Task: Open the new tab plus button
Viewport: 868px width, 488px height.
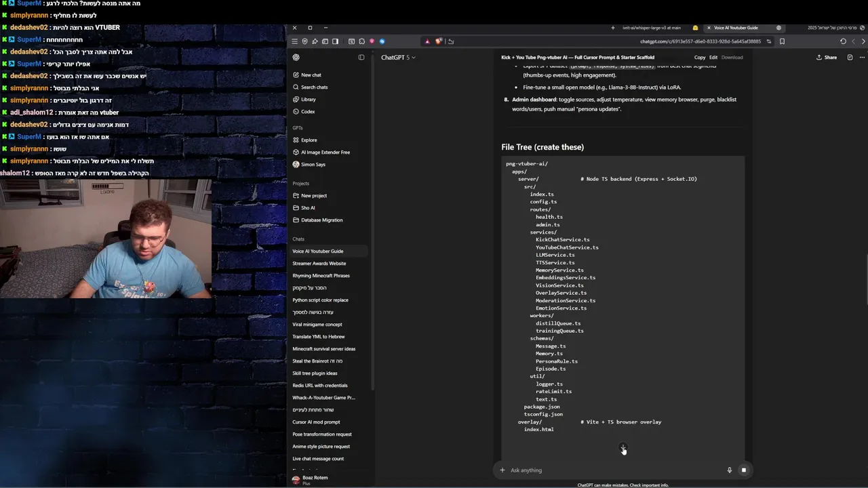Action: [612, 28]
